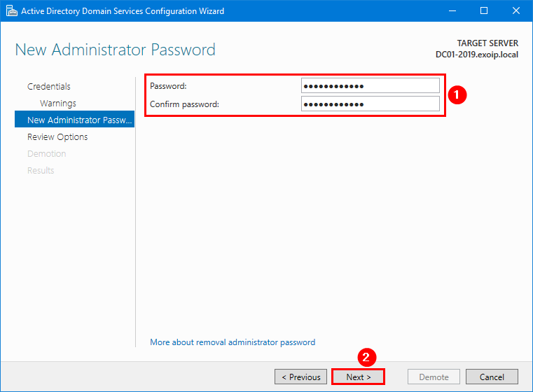533x392 pixels.
Task: Go to the Credentials step
Action: tap(49, 86)
